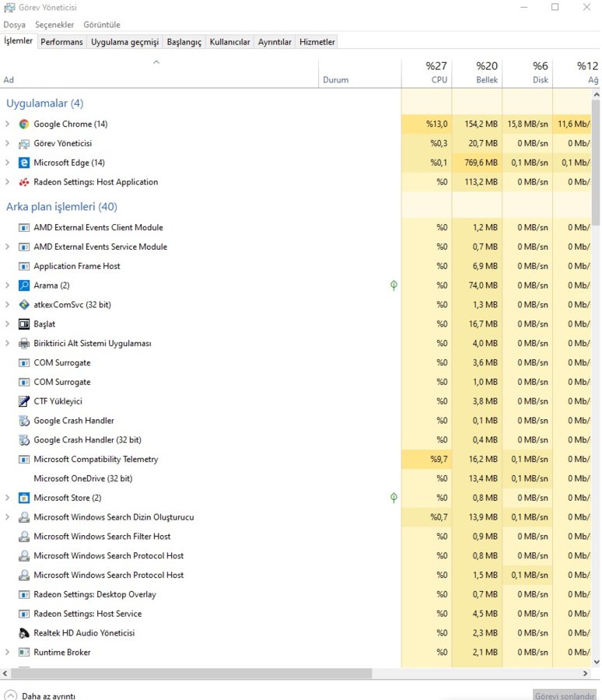The width and height of the screenshot is (602, 700).
Task: Click the horizontal scrollbar right arrow
Action: point(586,674)
